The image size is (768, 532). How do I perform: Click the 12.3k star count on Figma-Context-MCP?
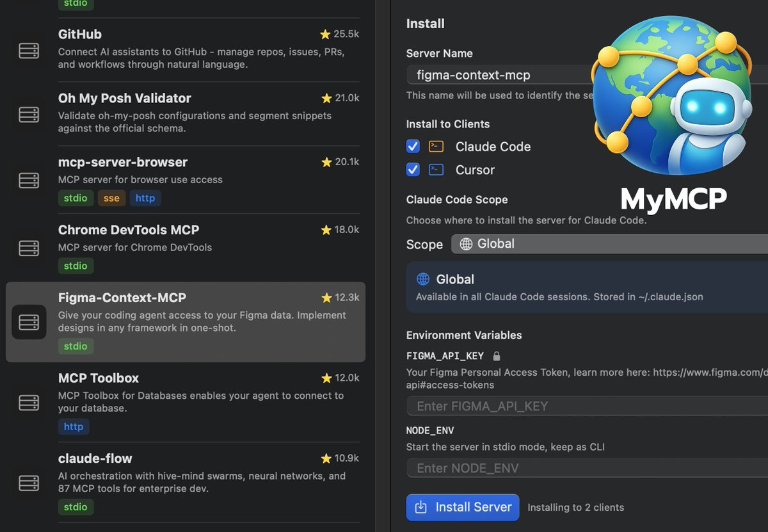tap(348, 297)
